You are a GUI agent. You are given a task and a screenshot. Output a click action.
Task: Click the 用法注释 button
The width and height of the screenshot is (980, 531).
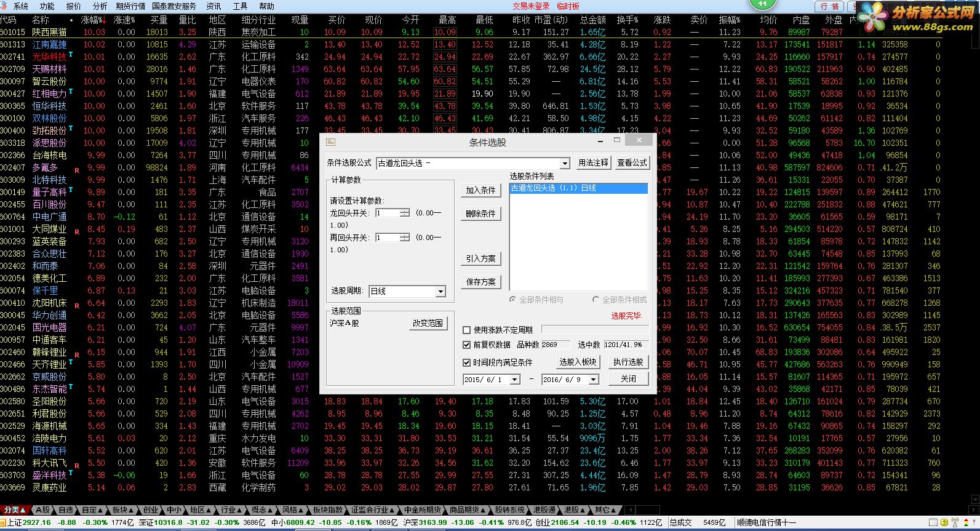pos(594,163)
